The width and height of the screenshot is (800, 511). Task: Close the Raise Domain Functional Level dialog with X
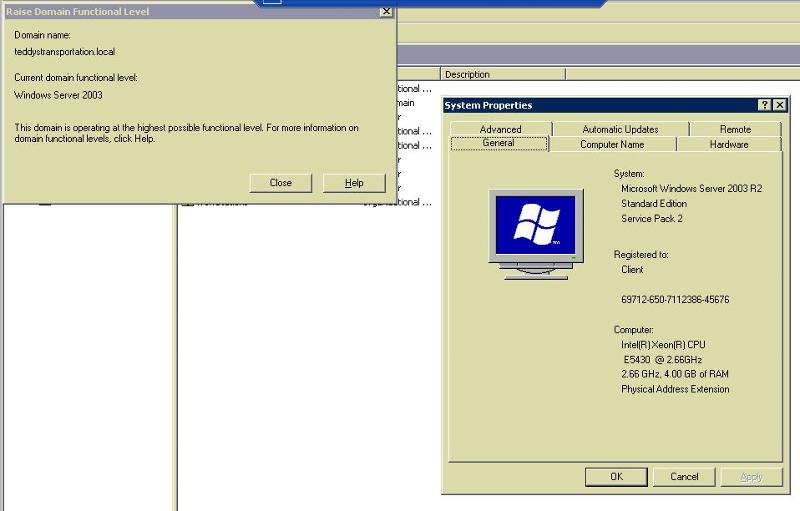[386, 11]
